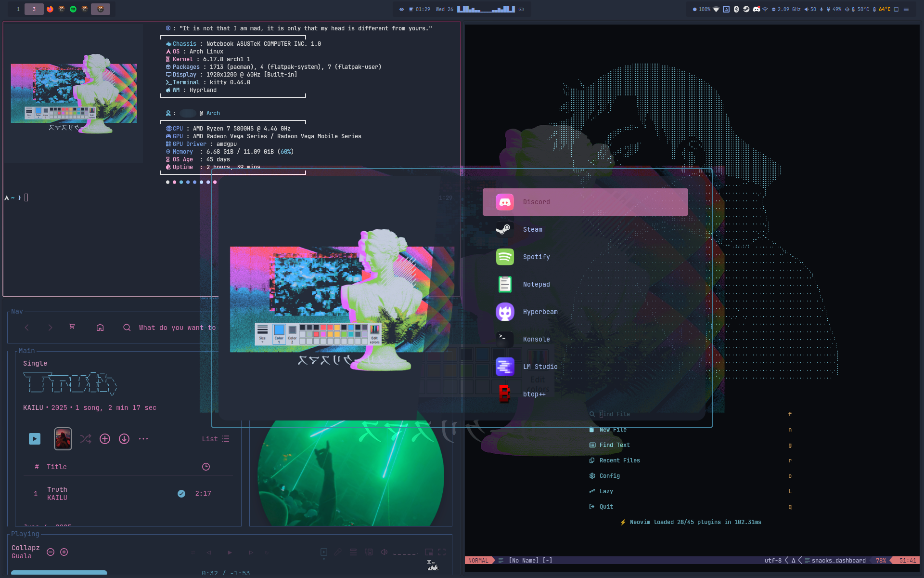This screenshot has height=578, width=924.
Task: Click the download album icon
Action: point(124,439)
